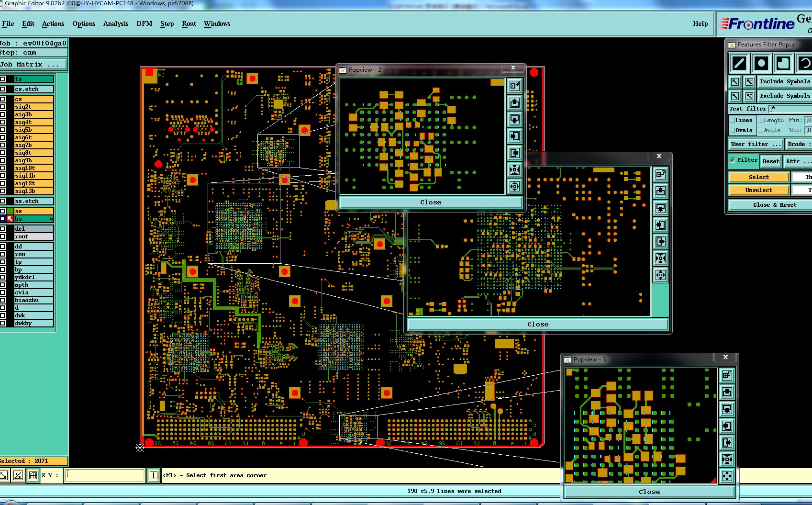Click the red arrow swatch of layer bs
Viewport: 812px width, 505px height.
pos(10,219)
